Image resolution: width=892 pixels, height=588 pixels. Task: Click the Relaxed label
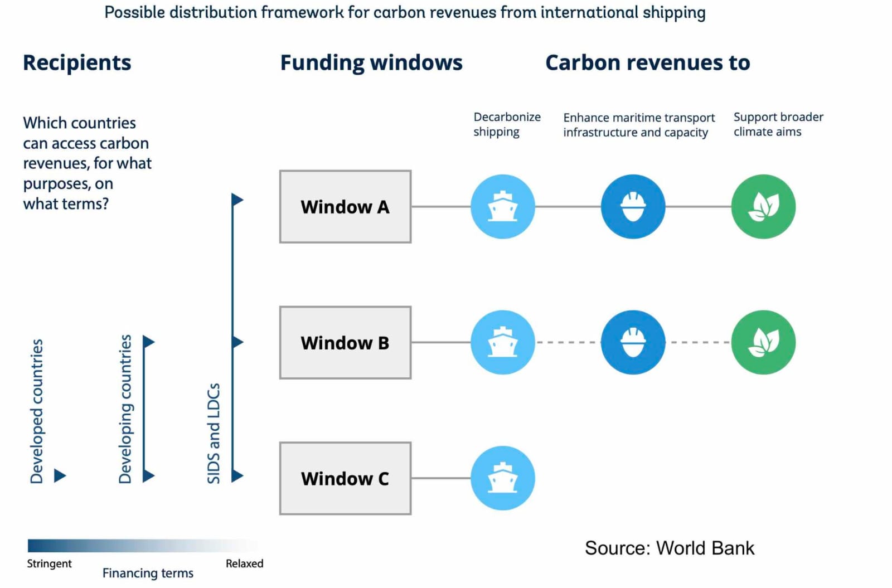click(x=244, y=563)
